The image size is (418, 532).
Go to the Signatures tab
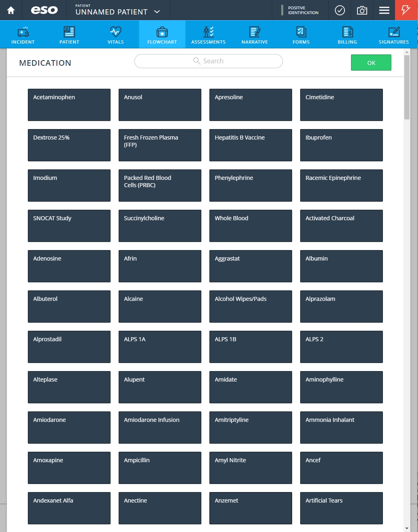394,35
